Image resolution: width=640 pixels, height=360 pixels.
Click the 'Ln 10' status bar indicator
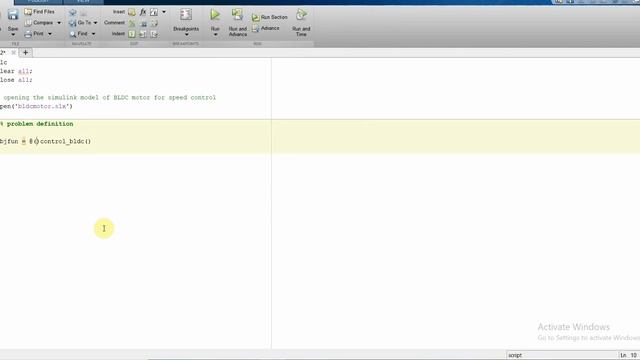point(629,356)
